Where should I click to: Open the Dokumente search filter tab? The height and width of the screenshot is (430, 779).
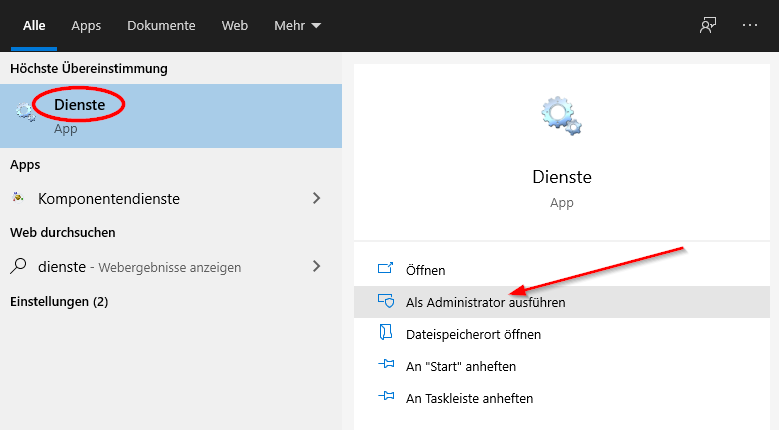[x=161, y=25]
